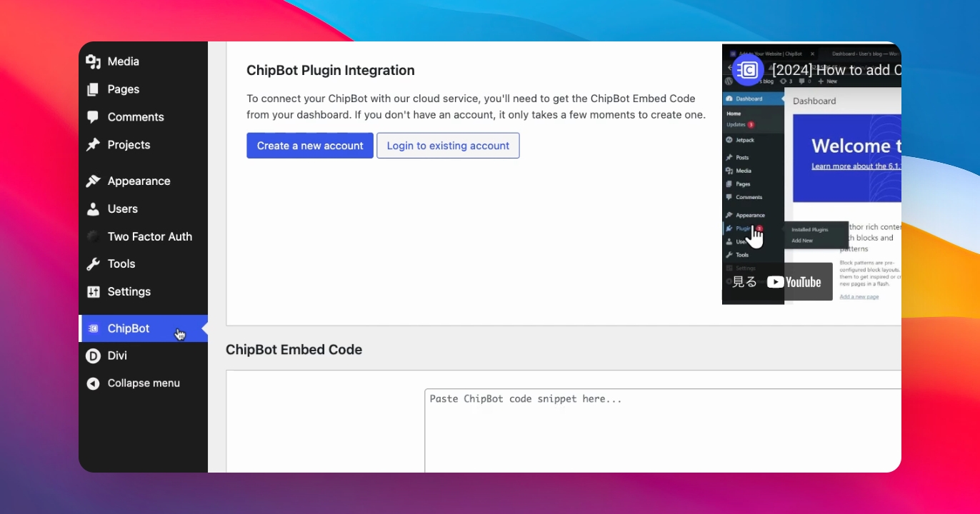The width and height of the screenshot is (980, 514).
Task: Click Collapse menu in the sidebar
Action: click(x=144, y=383)
